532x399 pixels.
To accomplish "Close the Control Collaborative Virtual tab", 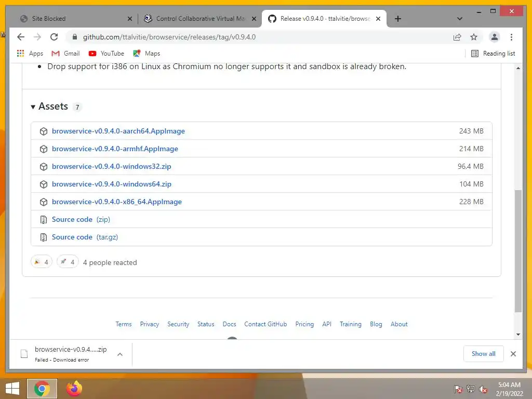I will click(254, 19).
